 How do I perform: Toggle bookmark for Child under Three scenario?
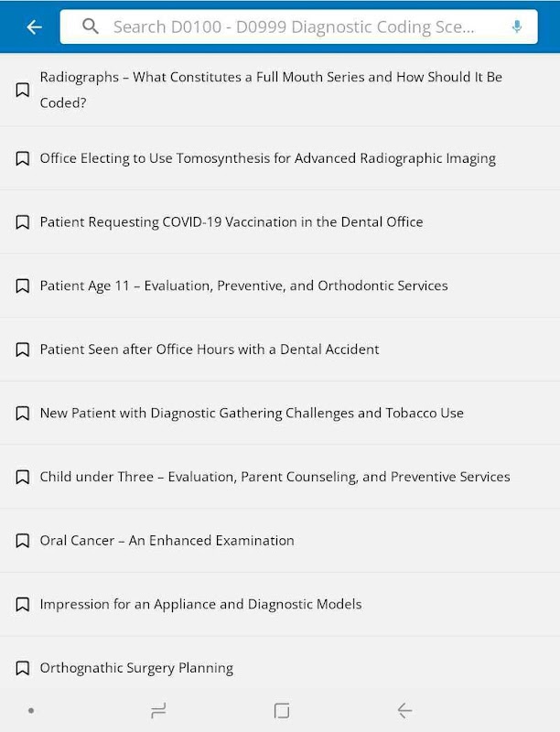pos(22,478)
